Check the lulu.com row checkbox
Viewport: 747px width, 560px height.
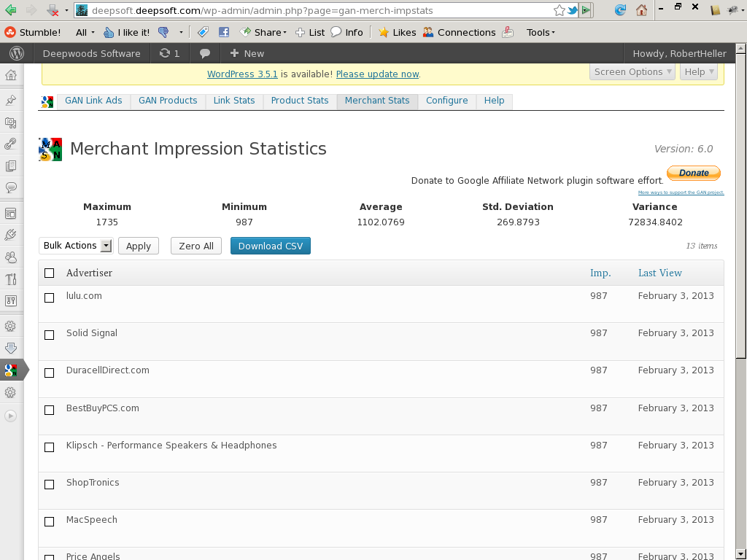point(49,297)
